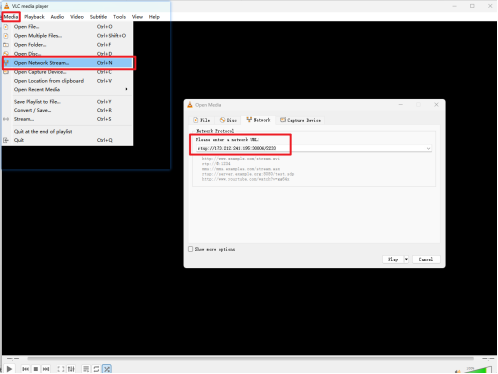Click the Open Media dialog cone icon
498x374 pixels.
point(190,105)
